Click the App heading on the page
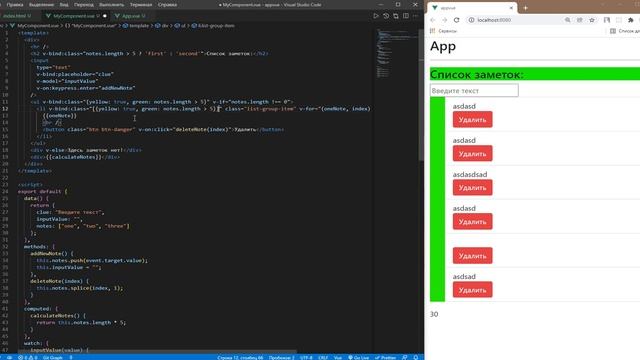Screen dimensions: 640x360 point(443,47)
